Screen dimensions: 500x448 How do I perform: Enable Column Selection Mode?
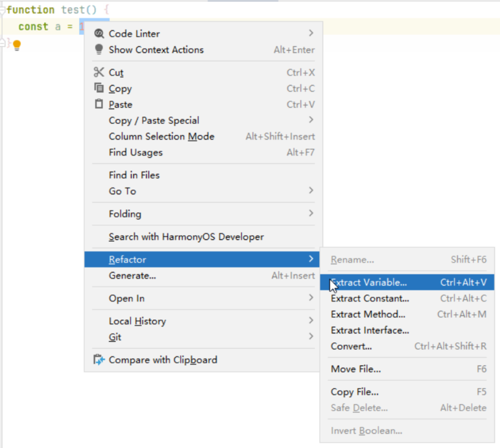[x=161, y=136]
